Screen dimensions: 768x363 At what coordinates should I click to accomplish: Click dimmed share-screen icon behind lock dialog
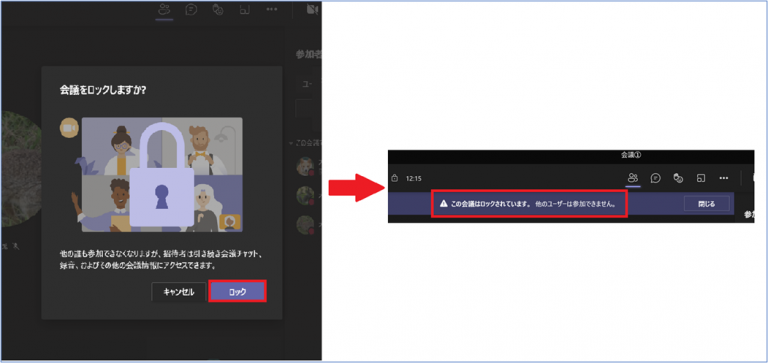pos(245,9)
